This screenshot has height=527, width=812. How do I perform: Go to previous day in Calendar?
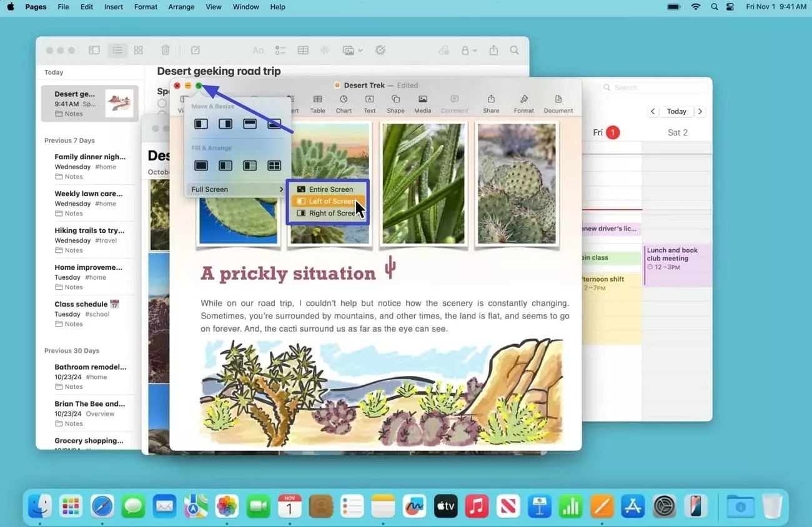click(x=653, y=111)
